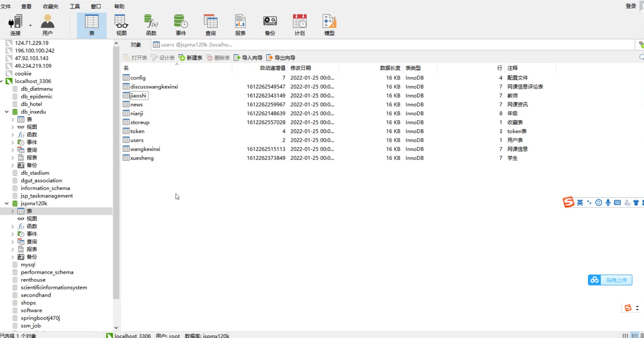Open the Favorites menu

point(51,6)
